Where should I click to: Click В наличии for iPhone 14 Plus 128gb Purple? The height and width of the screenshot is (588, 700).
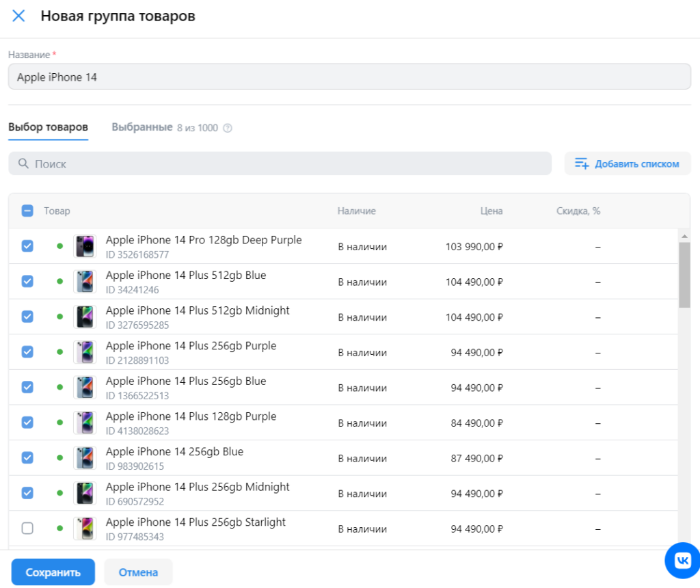point(362,423)
